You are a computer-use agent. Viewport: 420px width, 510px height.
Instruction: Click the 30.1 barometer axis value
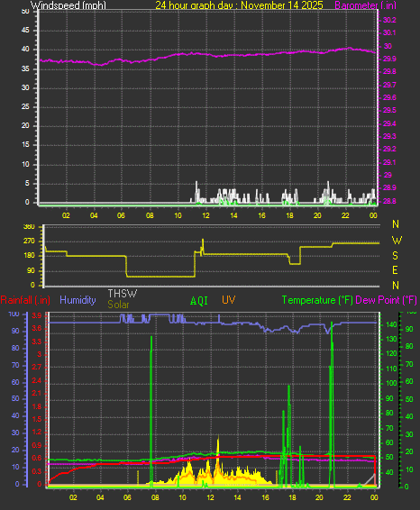coord(389,32)
